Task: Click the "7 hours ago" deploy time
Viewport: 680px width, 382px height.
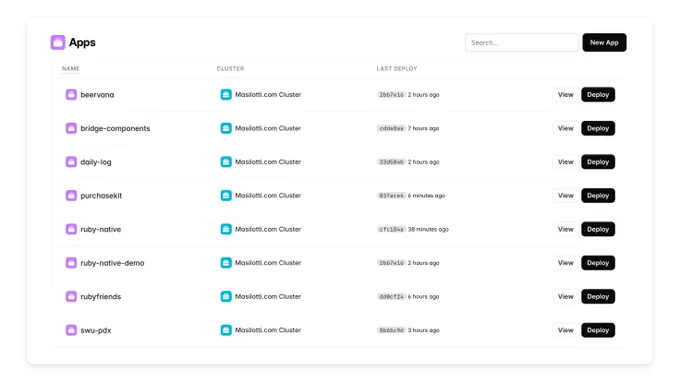Action: (423, 128)
